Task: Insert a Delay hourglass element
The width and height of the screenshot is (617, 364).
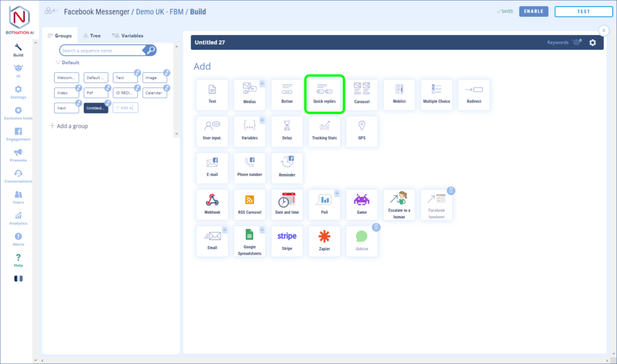Action: [287, 131]
